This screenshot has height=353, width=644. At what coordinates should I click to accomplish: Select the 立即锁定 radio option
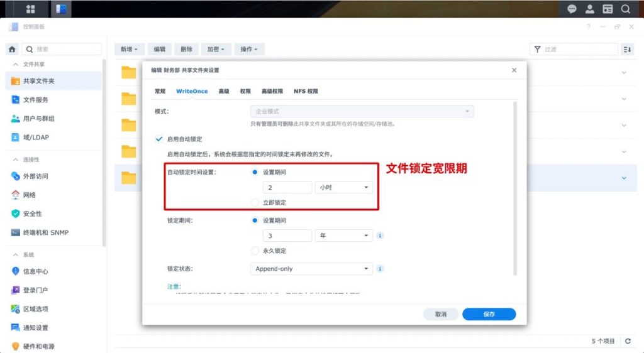pos(255,202)
